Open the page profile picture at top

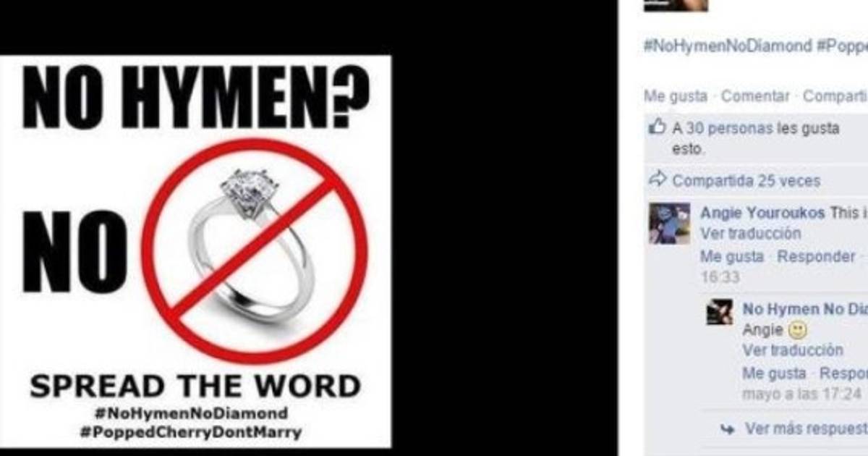point(676,6)
